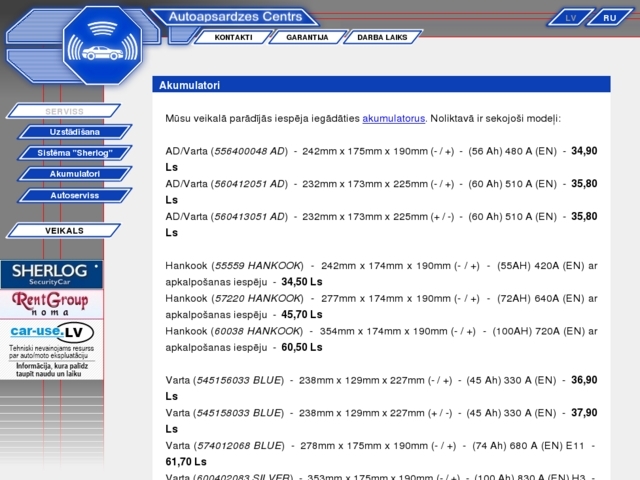640x480 pixels.
Task: Click the SHERLOG SecurityCar banner
Action: tap(51, 274)
